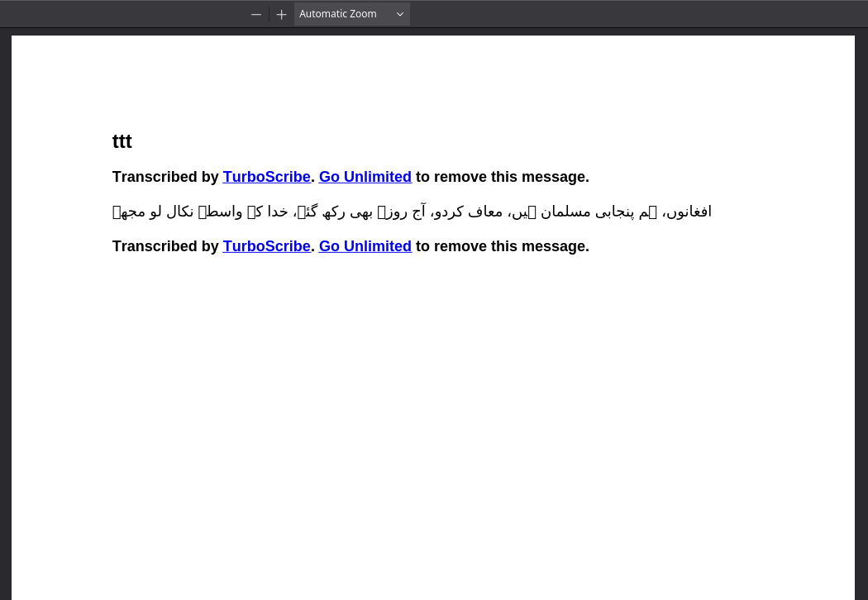This screenshot has height=600, width=868.
Task: Click the second "to remove this message." text
Action: [x=502, y=245]
